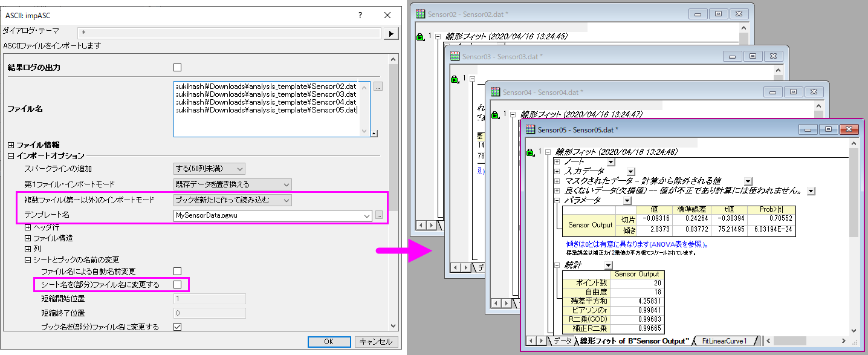Open the template name browse button
Viewport: 868px width, 355px height.
pos(379,215)
